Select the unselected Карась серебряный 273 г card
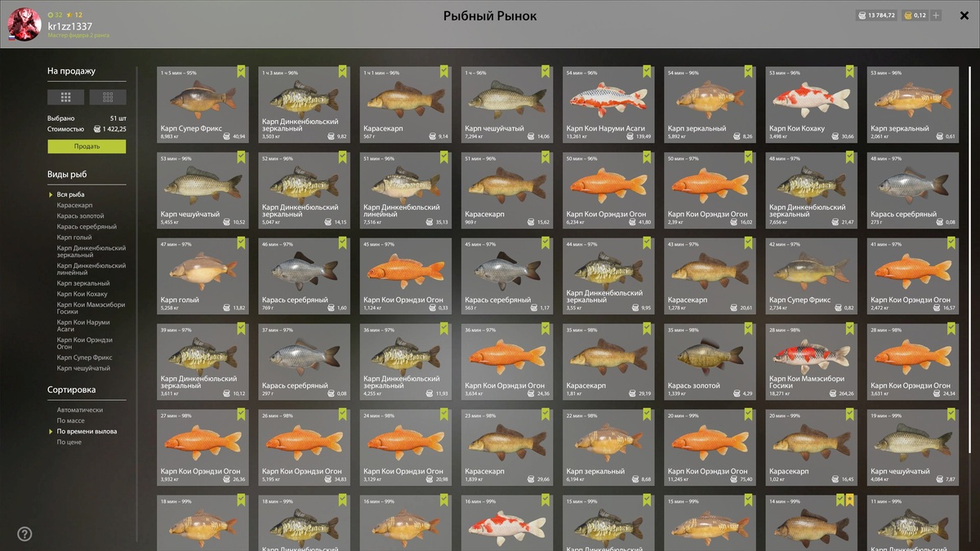 click(913, 189)
